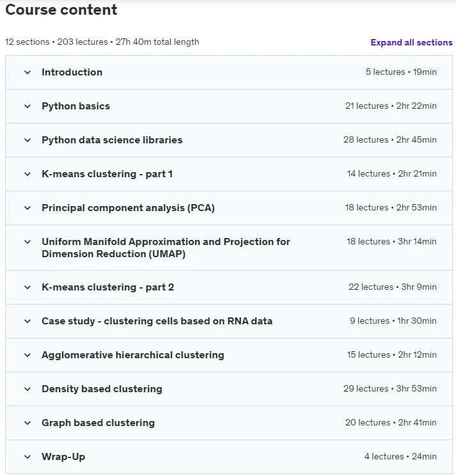Screen dimensions: 456x476
Task: Expand Agglomerative hierarchical clustering chevron
Action: 28,355
